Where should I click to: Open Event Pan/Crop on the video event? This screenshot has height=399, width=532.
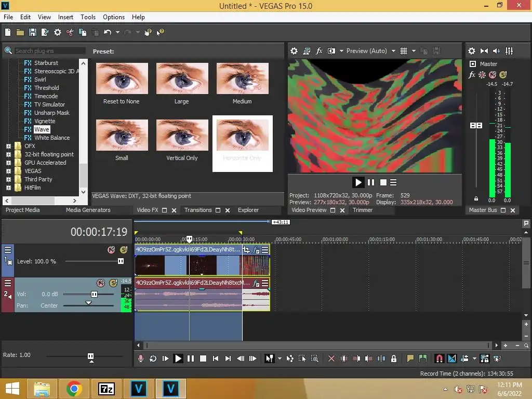[x=246, y=250]
